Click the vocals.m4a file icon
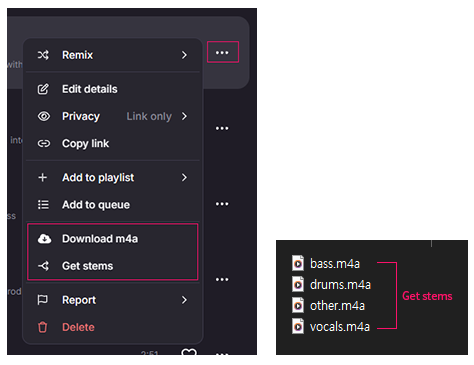This screenshot has height=365, width=474. coord(298,326)
